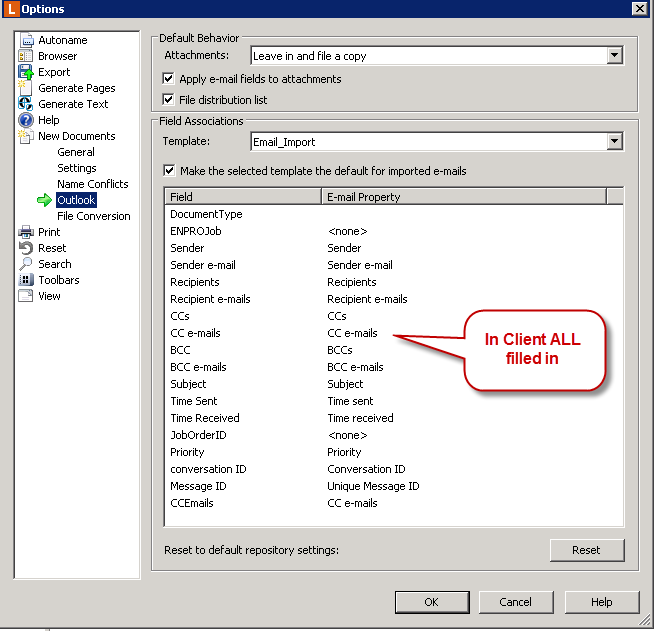
Task: Open the Name Conflicts settings page
Action: [93, 184]
